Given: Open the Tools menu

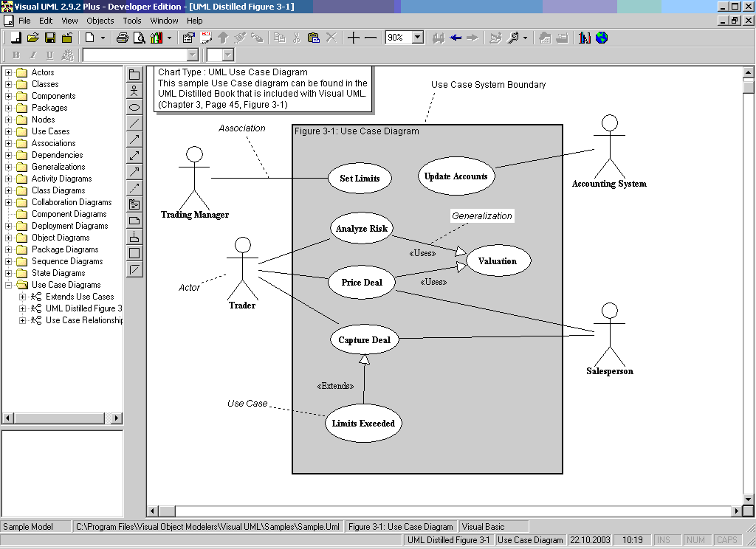Looking at the screenshot, I should (x=132, y=21).
